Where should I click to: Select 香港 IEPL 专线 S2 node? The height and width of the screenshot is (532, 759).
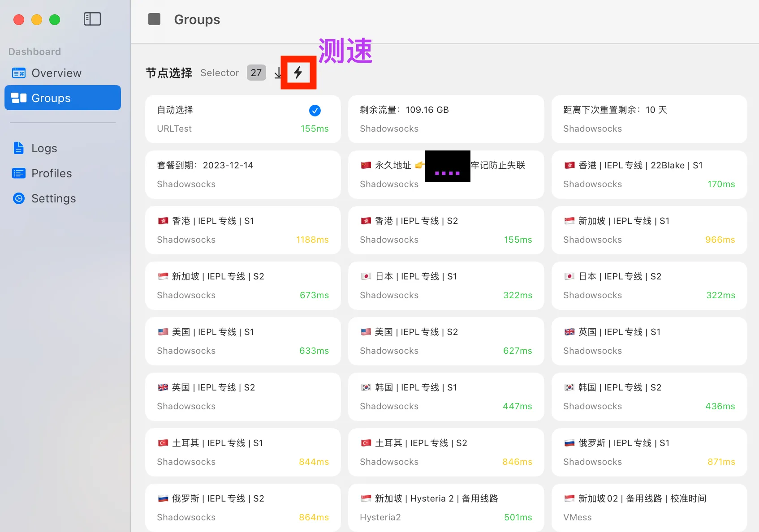(x=445, y=230)
